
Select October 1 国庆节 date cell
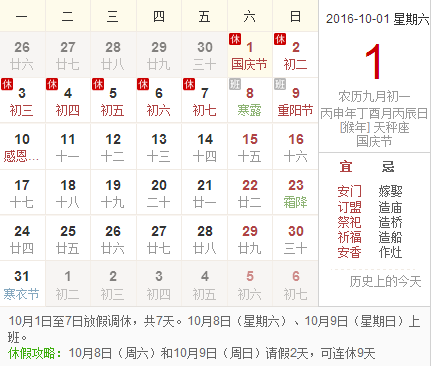[x=250, y=55]
